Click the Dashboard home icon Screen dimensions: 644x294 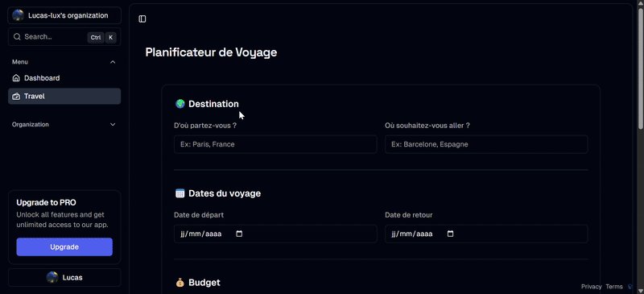pyautogui.click(x=16, y=78)
